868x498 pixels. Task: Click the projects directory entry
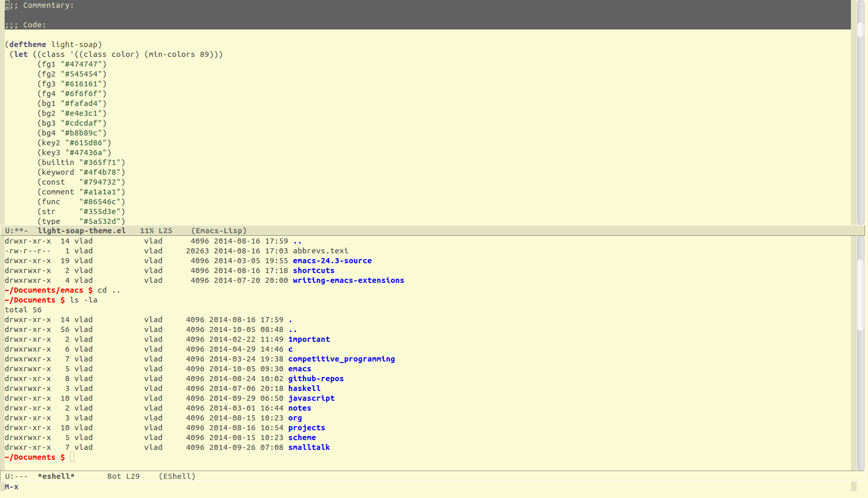(306, 428)
